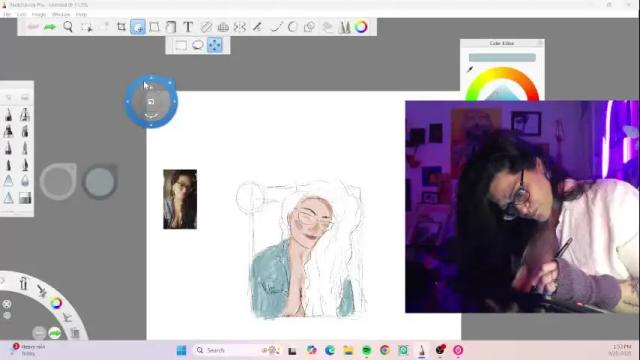Click the highlighted move arrows option in the sub-toolbar
The width and height of the screenshot is (640, 360).
(215, 45)
